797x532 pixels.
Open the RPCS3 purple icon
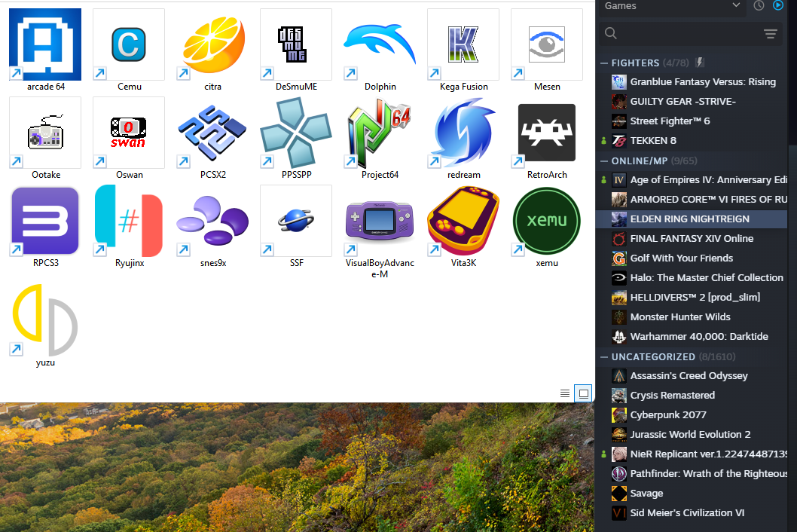tap(45, 221)
